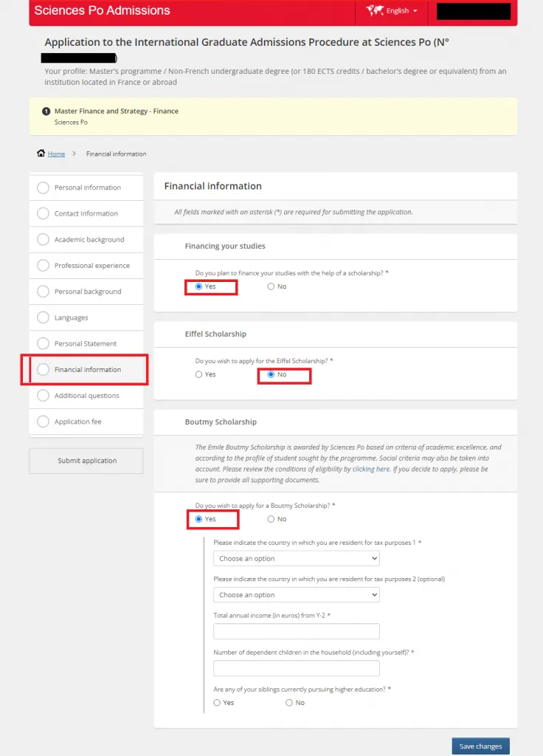
Task: Select No for the Boutmy Scholarship
Action: 271,519
